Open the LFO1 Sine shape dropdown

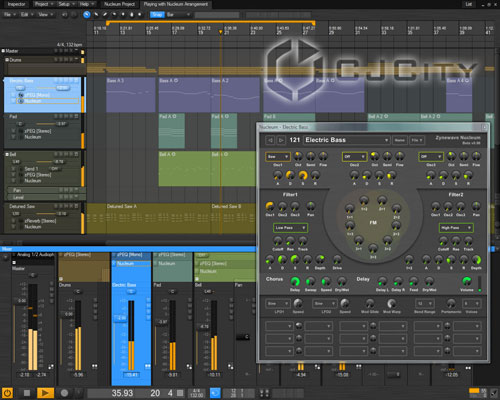coord(277,304)
